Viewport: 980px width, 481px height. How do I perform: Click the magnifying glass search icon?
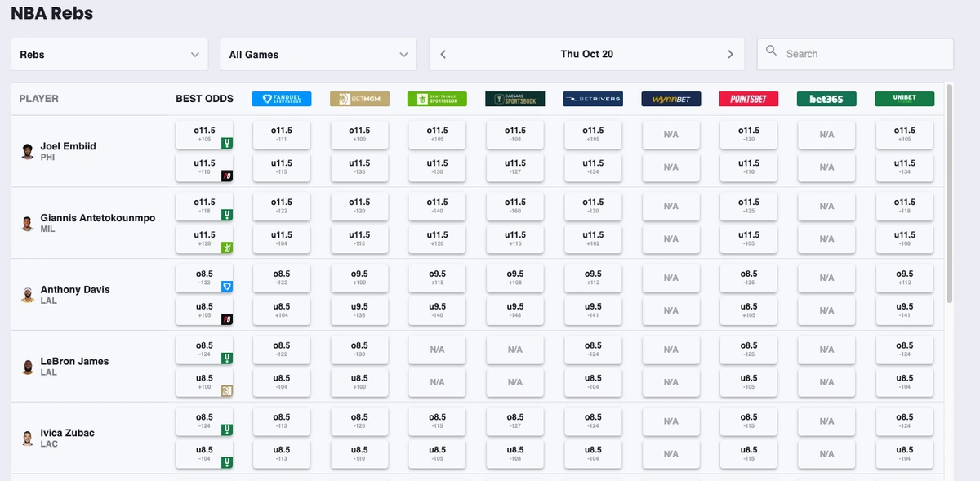coord(772,51)
